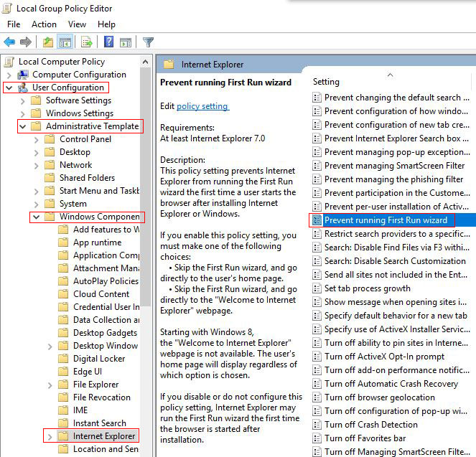
Task: Click policy icon for Prevent managing SmartScreen Filter
Action: (317, 166)
